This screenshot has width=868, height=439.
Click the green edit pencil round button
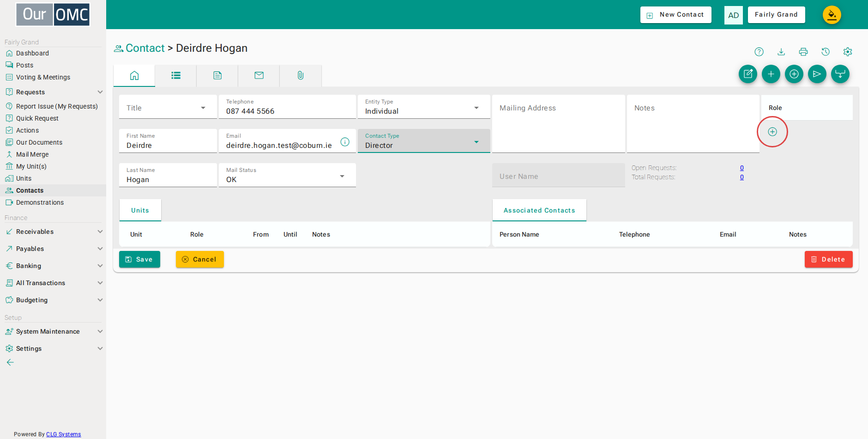tap(748, 74)
